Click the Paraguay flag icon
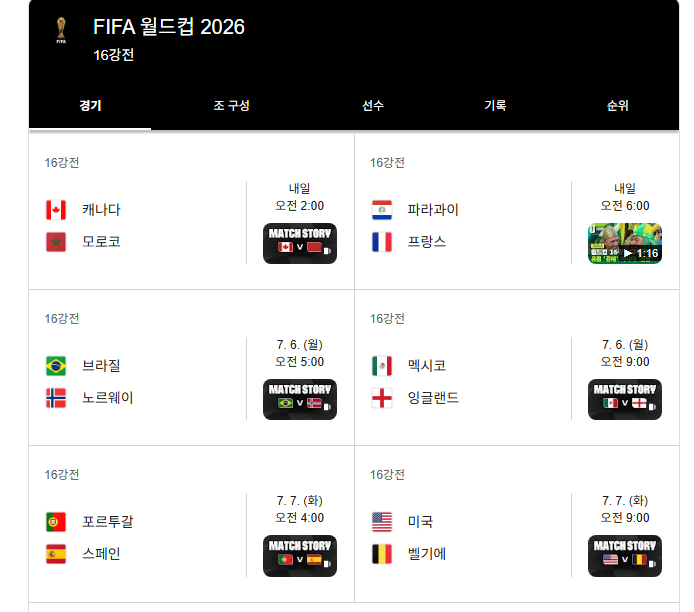The height and width of the screenshot is (612, 694). [x=382, y=210]
